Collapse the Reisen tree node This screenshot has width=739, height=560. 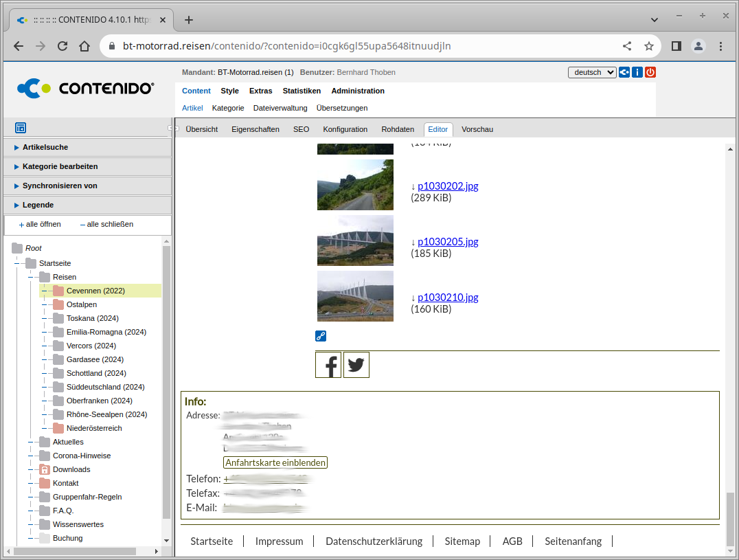click(x=31, y=277)
